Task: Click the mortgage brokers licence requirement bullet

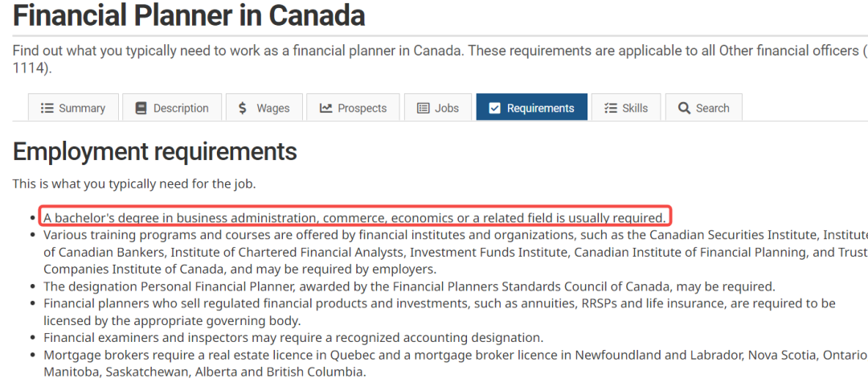Action: click(456, 363)
